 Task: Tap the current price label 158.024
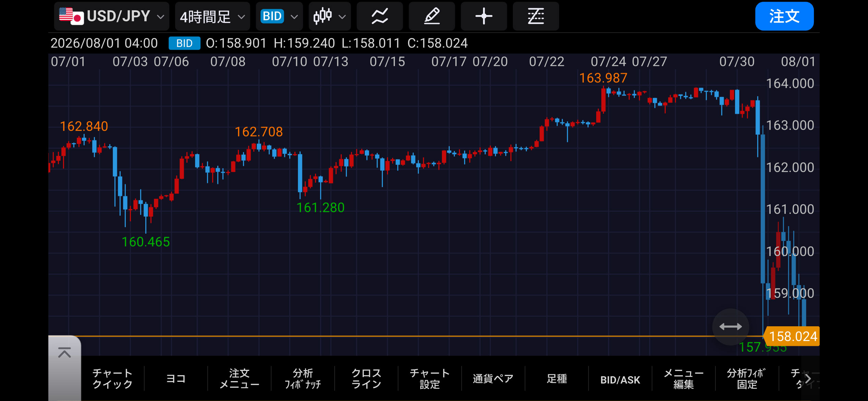point(793,336)
